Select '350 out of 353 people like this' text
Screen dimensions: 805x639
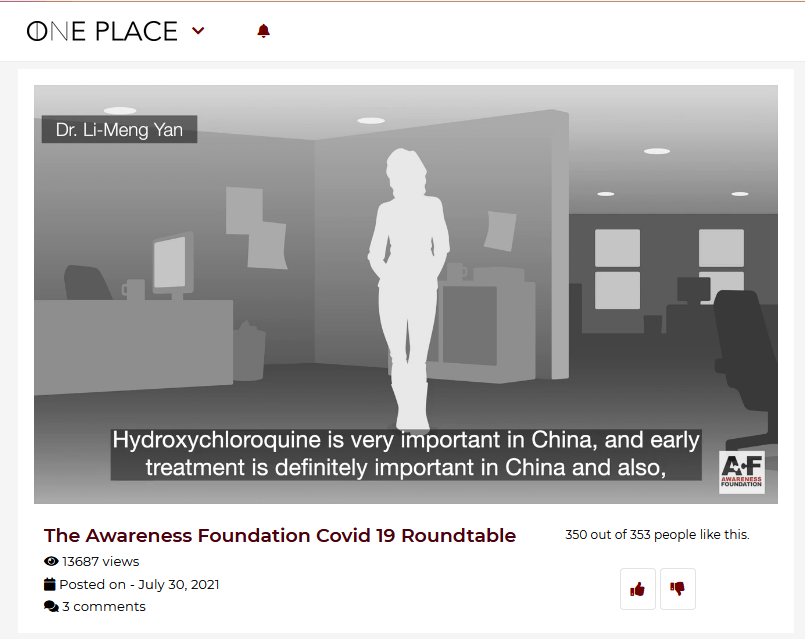point(657,534)
